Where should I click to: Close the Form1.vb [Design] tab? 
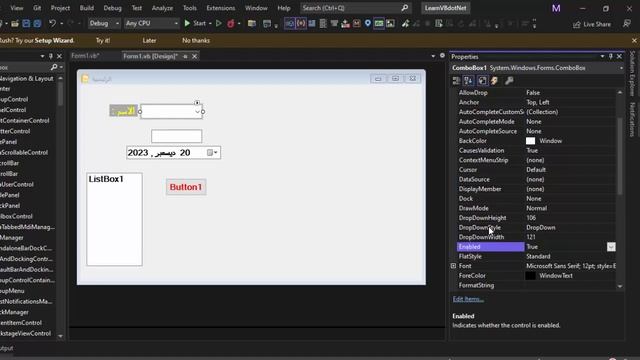195,56
